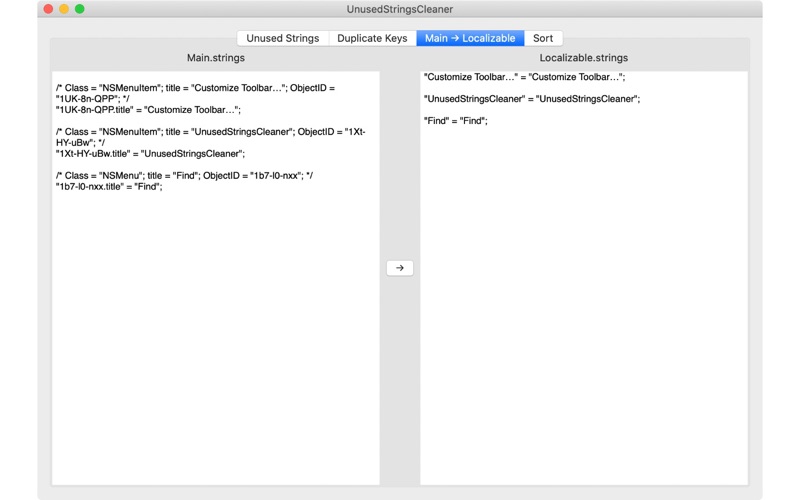Switch to the Sort tab
Image resolution: width=800 pixels, height=500 pixels.
(543, 38)
